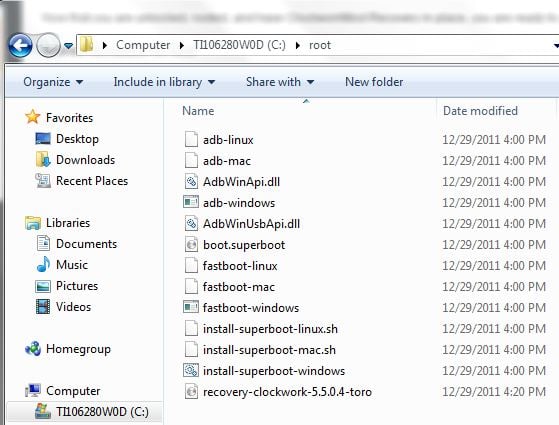Select the install-superboot-windows batch file icon

(191, 370)
